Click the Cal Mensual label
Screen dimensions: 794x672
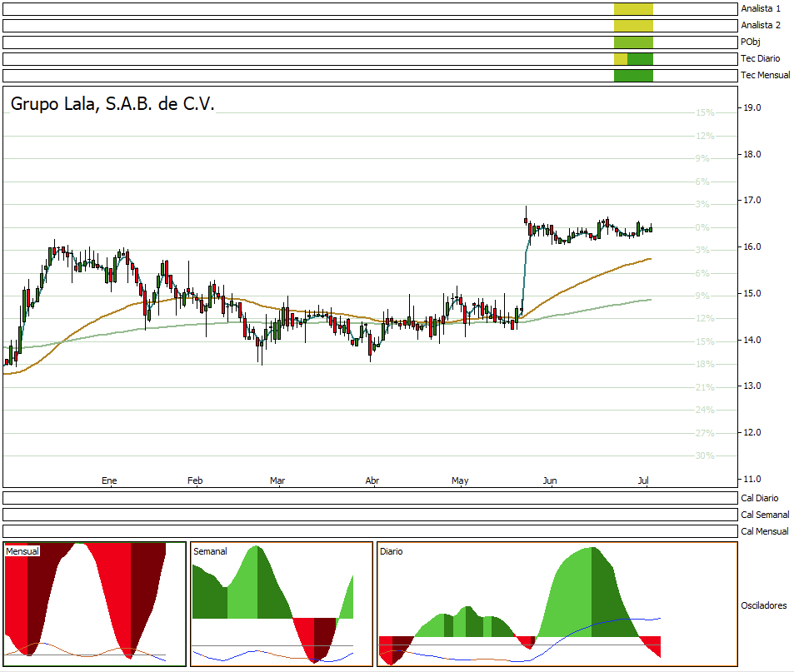[765, 532]
